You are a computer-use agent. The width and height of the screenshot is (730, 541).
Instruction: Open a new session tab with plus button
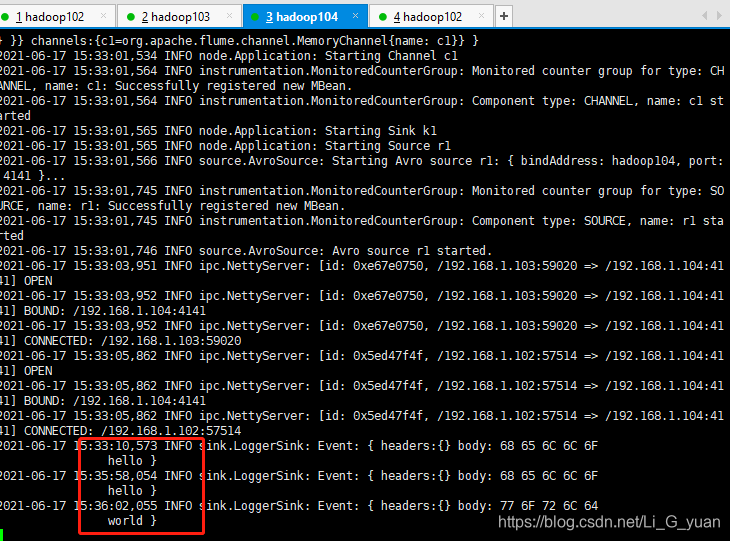pos(504,16)
